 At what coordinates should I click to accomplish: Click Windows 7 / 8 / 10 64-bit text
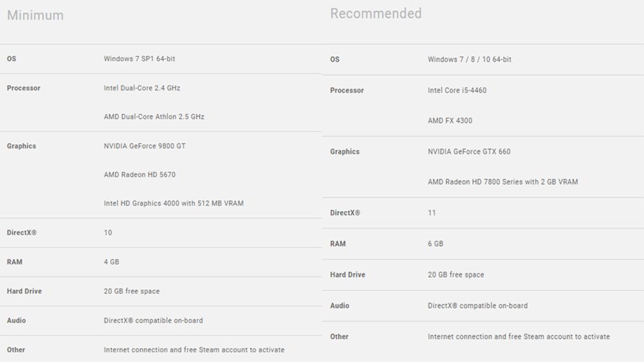pyautogui.click(x=470, y=59)
